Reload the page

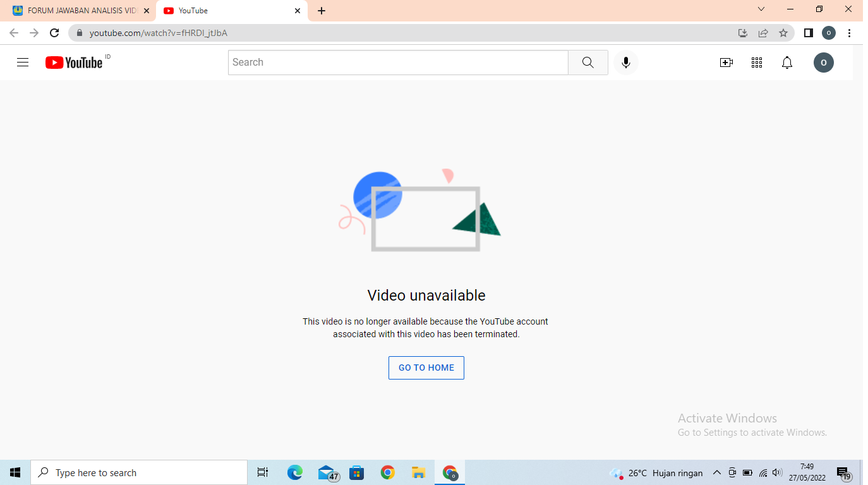(54, 33)
